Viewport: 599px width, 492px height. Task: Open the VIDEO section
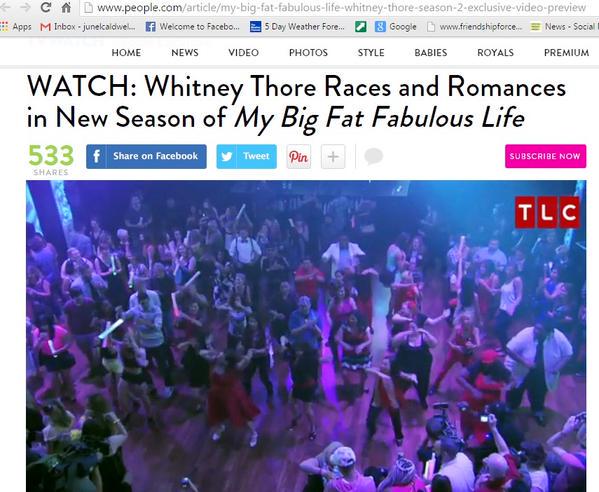click(244, 53)
